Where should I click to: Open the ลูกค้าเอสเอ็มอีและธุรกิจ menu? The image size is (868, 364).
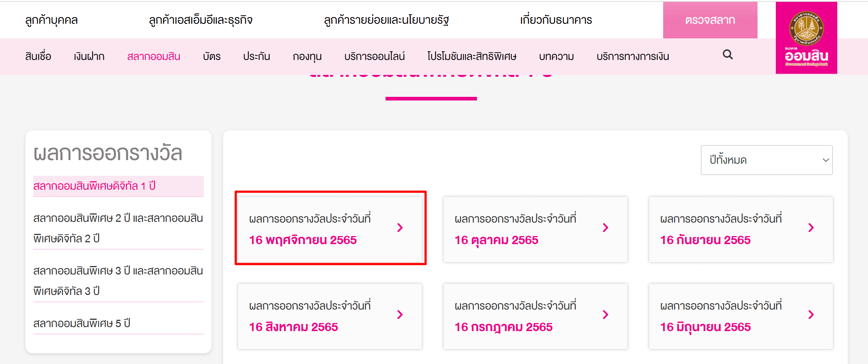(x=200, y=20)
